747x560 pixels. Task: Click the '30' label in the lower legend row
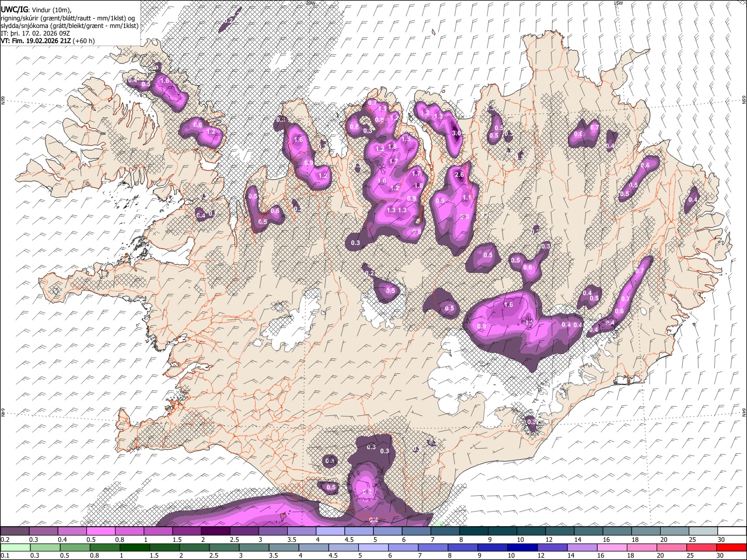coord(721,555)
